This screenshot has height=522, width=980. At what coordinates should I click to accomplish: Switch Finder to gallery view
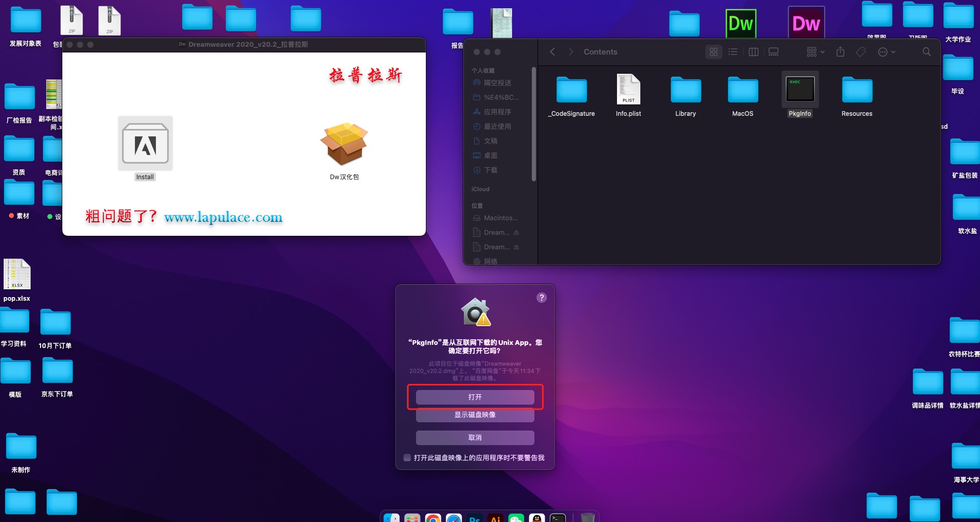pyautogui.click(x=773, y=52)
